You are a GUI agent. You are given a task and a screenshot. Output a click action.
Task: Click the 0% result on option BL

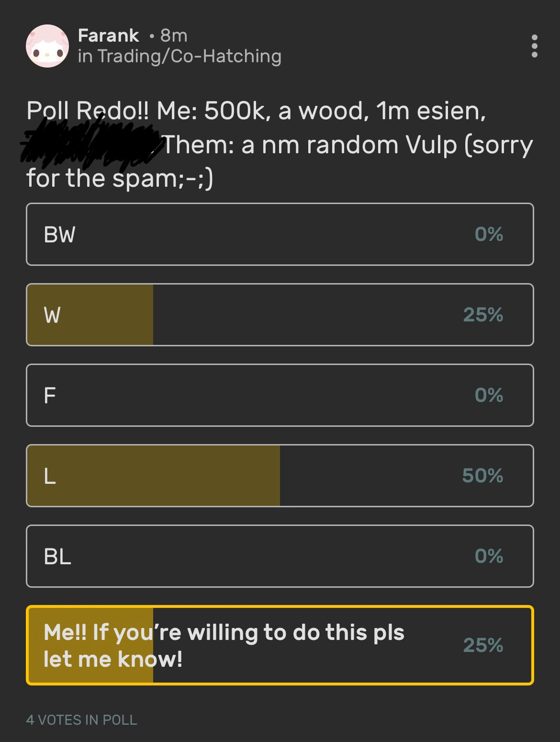pos(489,556)
